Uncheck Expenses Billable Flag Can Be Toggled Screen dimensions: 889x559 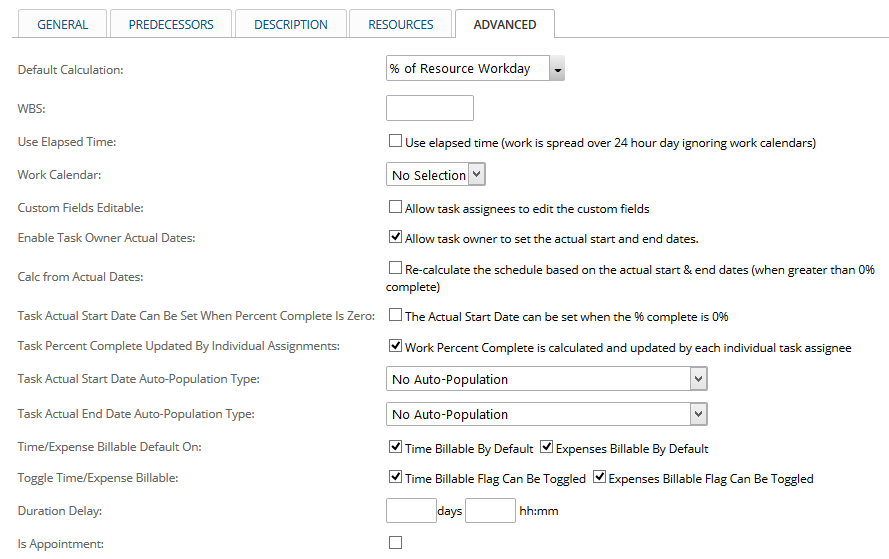pos(599,477)
